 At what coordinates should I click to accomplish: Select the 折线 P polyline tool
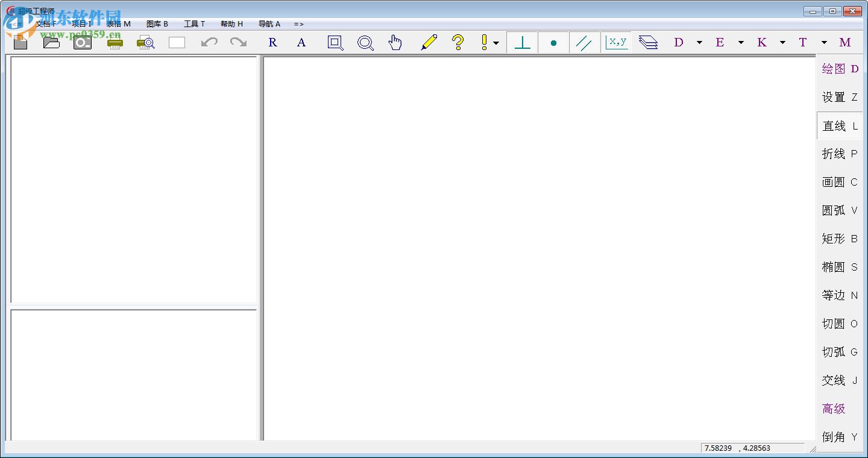[x=840, y=154]
